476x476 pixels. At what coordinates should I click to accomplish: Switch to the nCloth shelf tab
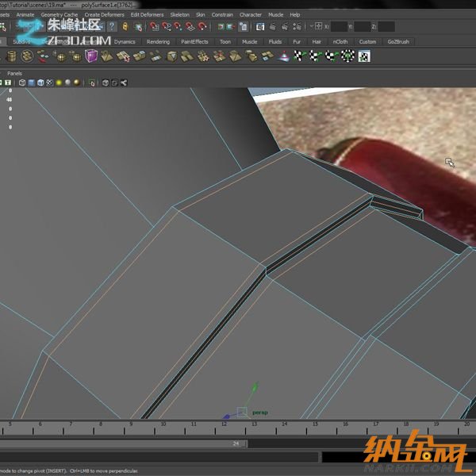pos(340,41)
